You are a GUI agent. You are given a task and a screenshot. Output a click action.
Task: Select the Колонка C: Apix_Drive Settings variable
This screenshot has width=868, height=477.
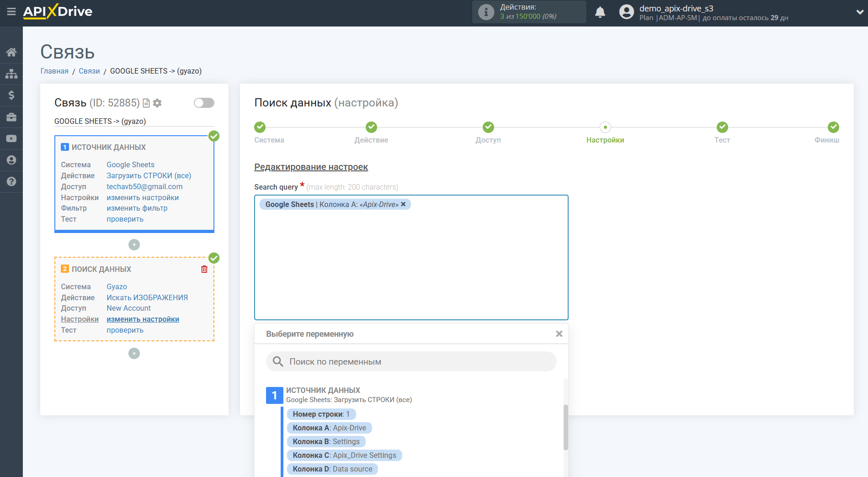(344, 455)
